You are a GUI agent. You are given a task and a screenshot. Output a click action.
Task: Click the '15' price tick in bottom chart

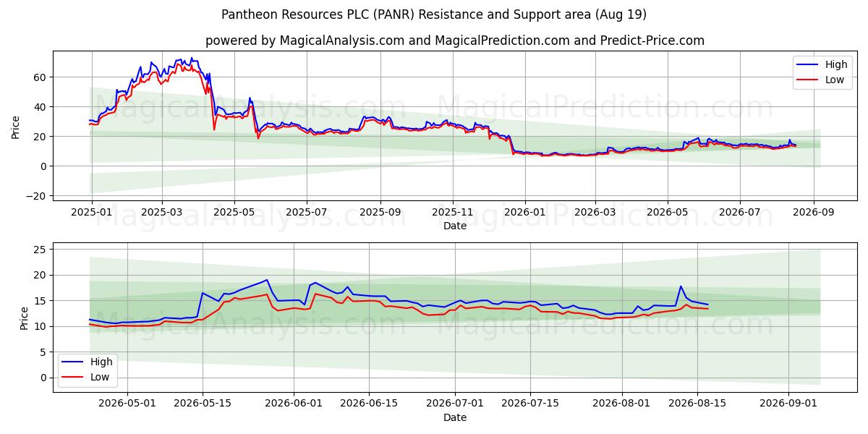point(41,301)
